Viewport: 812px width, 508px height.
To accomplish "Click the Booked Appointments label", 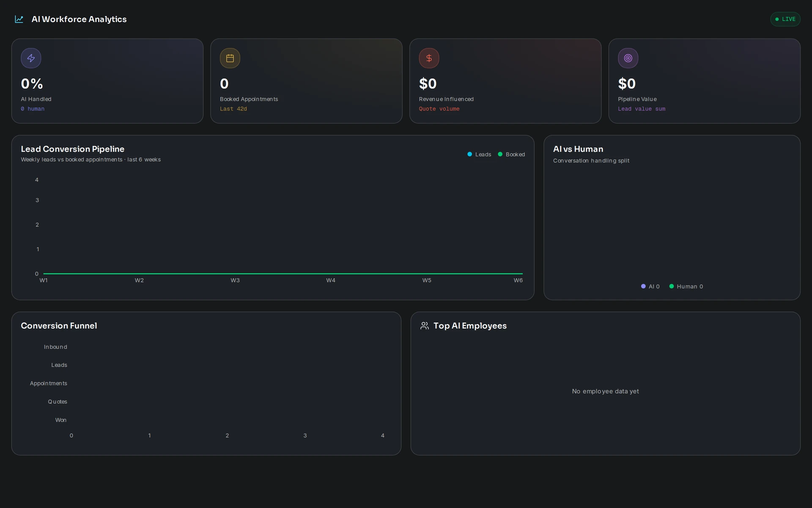I will pos(249,99).
